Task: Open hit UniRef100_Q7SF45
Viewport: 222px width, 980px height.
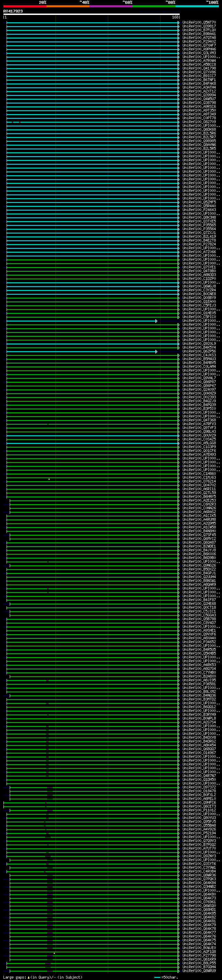Action: [199, 535]
